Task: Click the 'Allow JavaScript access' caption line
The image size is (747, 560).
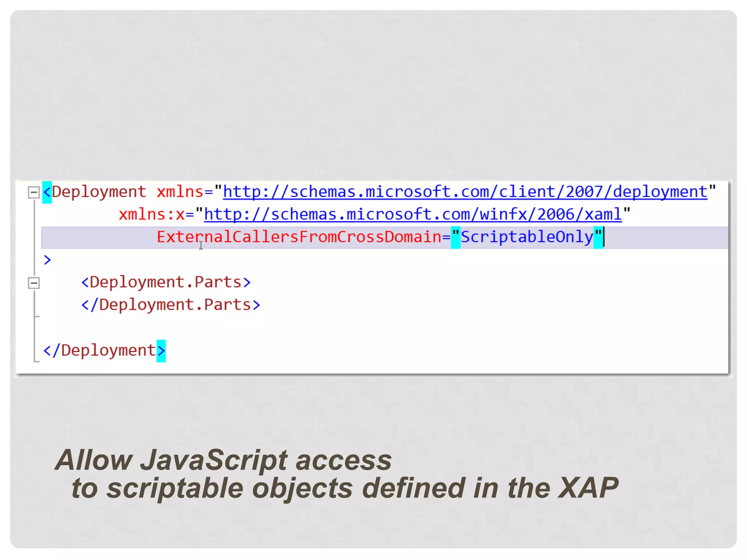Action: (x=224, y=460)
